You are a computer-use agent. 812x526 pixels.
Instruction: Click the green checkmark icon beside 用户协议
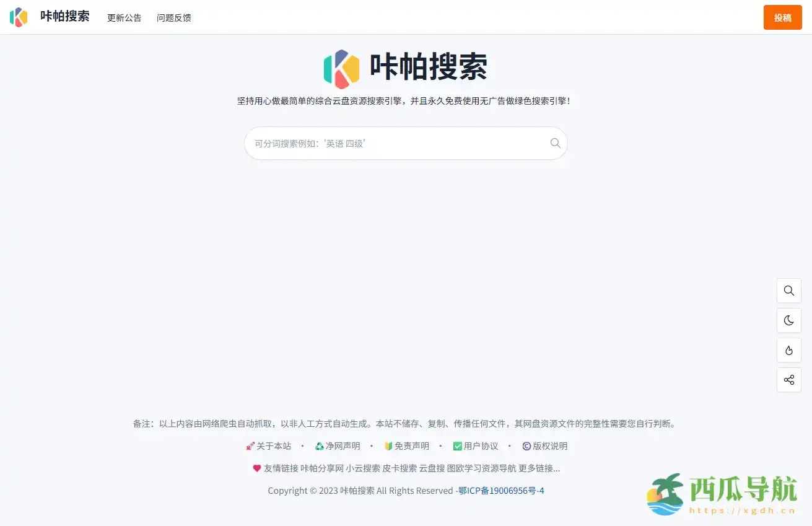click(457, 445)
